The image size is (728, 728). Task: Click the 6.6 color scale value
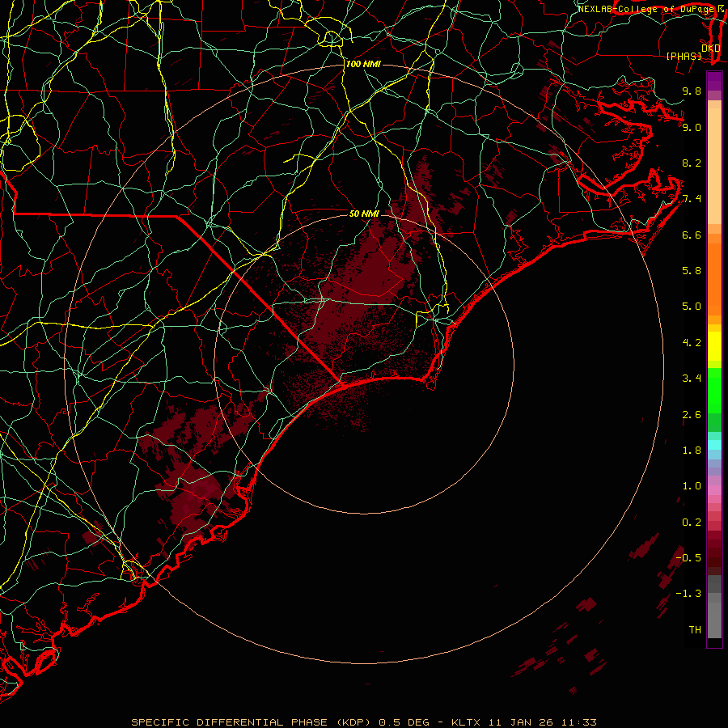pyautogui.click(x=692, y=235)
